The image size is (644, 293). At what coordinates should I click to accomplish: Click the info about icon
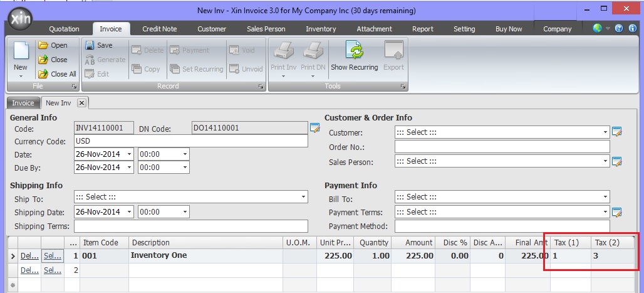click(633, 28)
